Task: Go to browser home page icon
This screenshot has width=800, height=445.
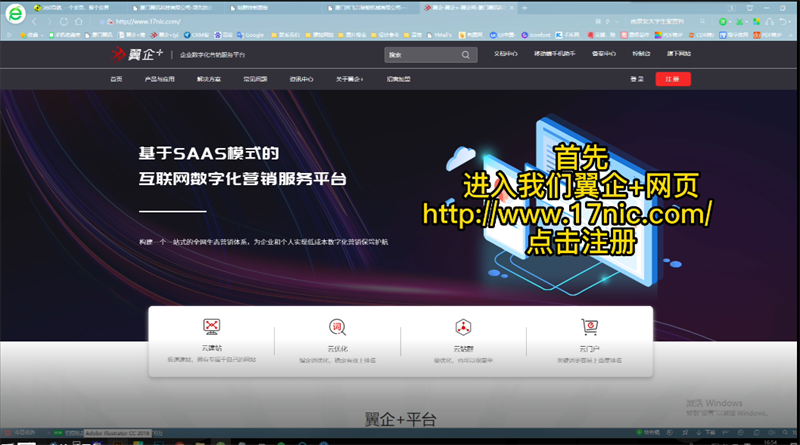Action: click(79, 21)
